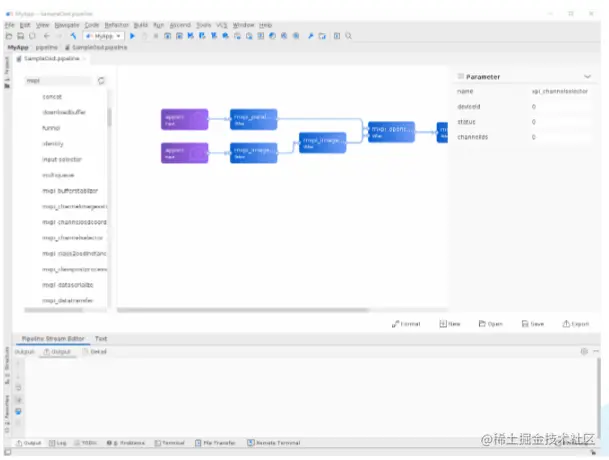
Task: Open the Problems tool window tab
Action: click(126, 443)
